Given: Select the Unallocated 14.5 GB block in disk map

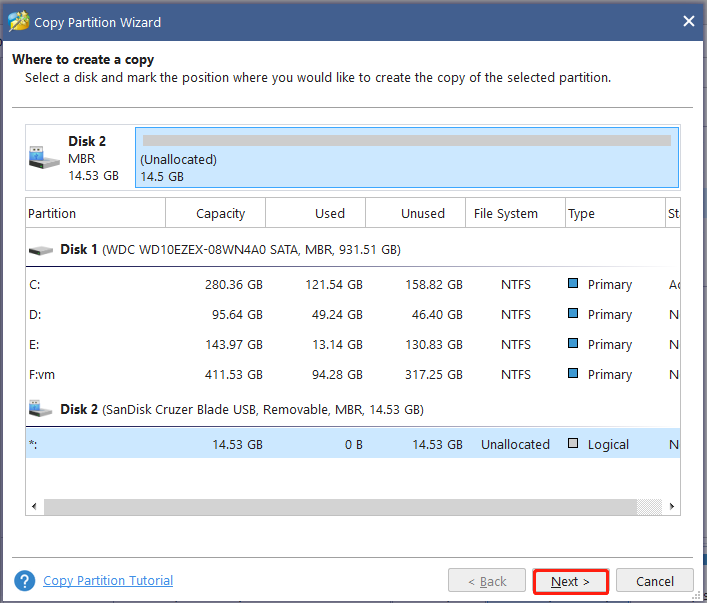Looking at the screenshot, I should pyautogui.click(x=407, y=157).
